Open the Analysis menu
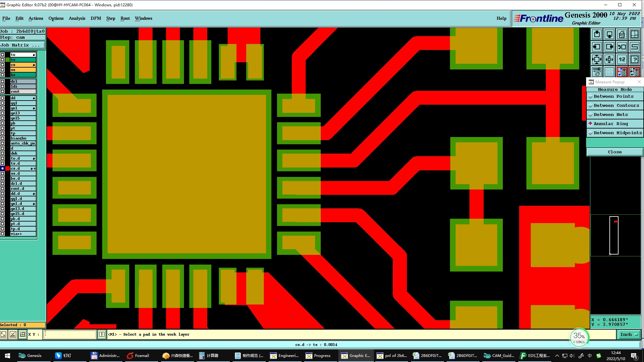 click(77, 19)
